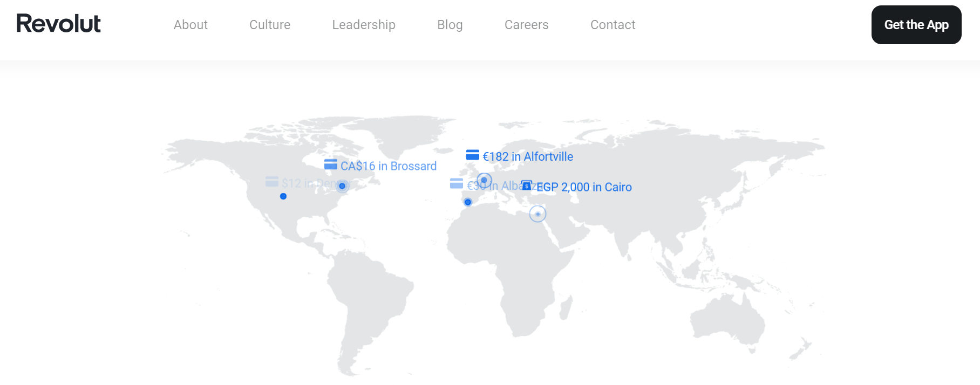Open the Leadership page
Screen dimensions: 980x385
(364, 25)
